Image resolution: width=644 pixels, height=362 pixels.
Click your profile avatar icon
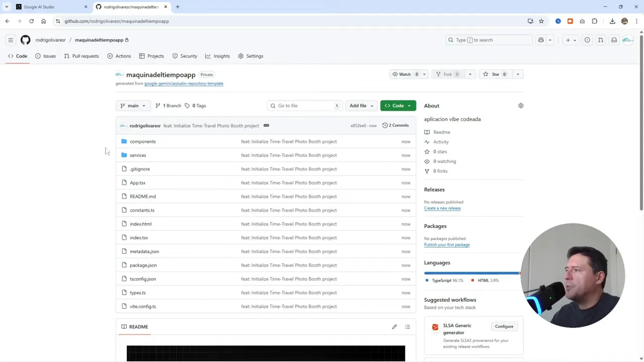627,40
